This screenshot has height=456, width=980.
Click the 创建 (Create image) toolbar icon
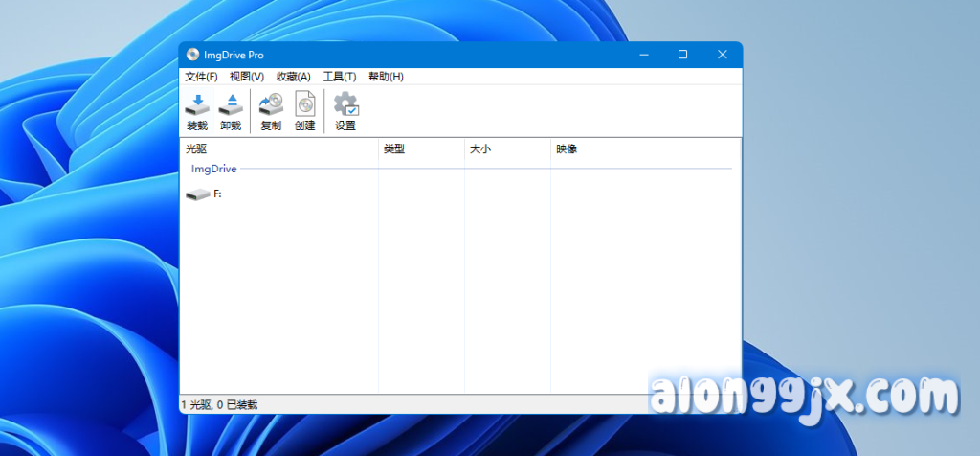304,110
